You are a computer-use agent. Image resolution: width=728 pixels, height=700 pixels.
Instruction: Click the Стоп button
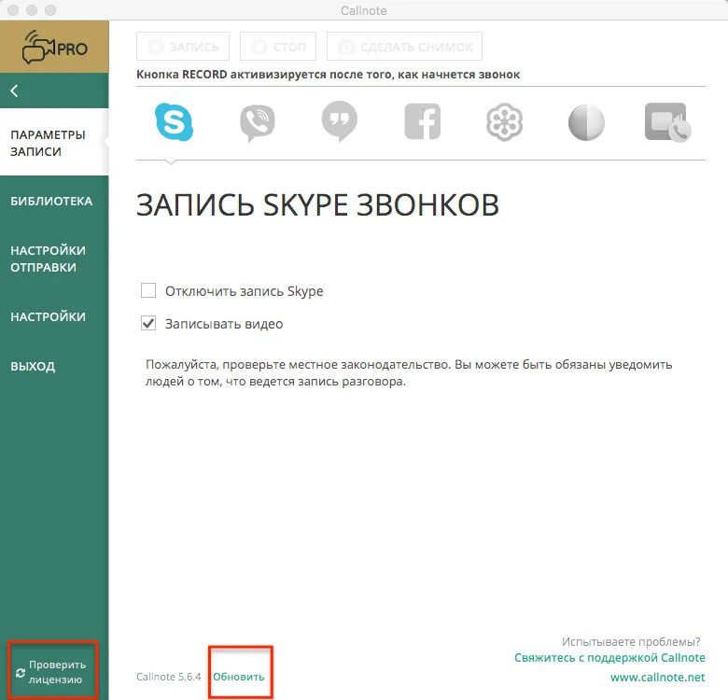(278, 47)
